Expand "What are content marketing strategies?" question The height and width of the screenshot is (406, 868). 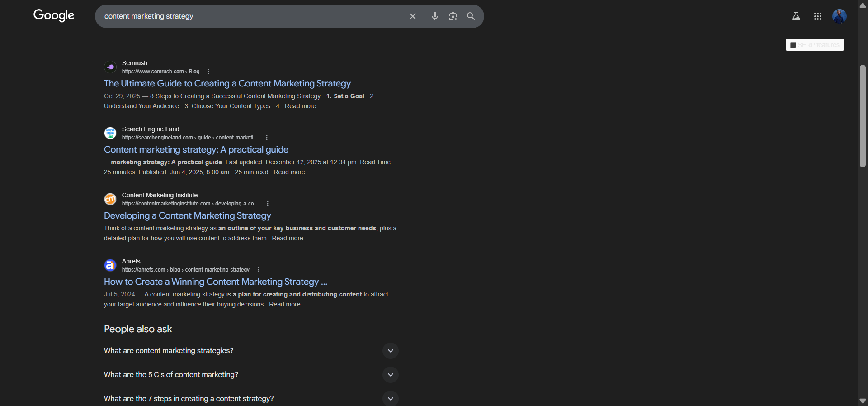pos(251,351)
